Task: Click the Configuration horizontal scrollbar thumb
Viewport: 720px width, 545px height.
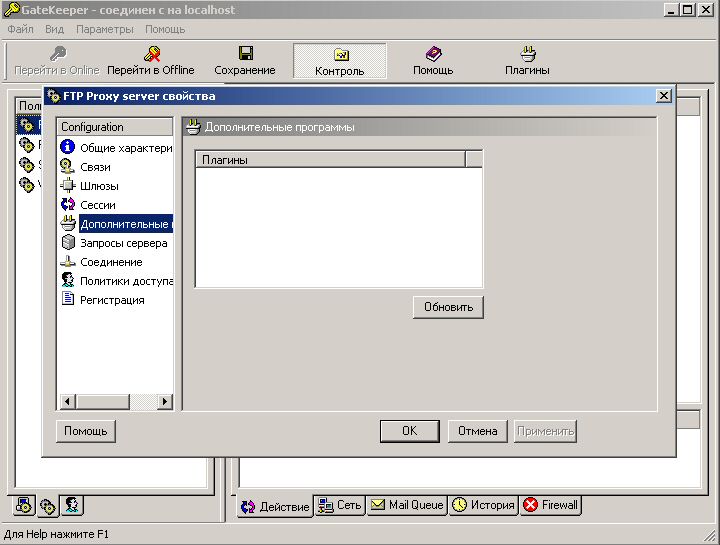Action: (x=102, y=401)
